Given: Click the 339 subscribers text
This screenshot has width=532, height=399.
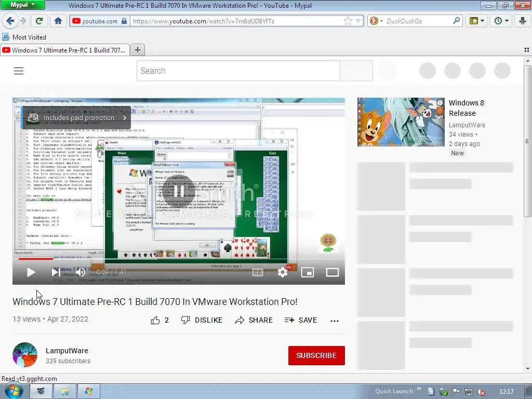Looking at the screenshot, I should [68, 361].
